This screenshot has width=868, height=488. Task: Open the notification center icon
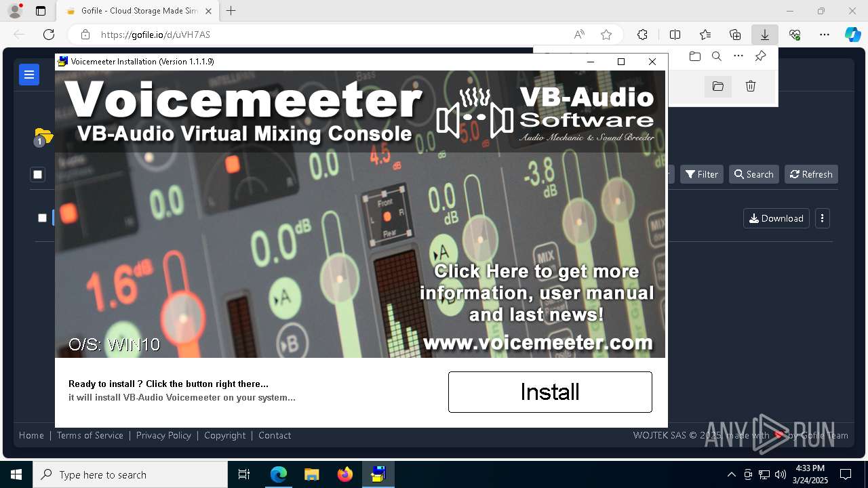[x=846, y=474]
